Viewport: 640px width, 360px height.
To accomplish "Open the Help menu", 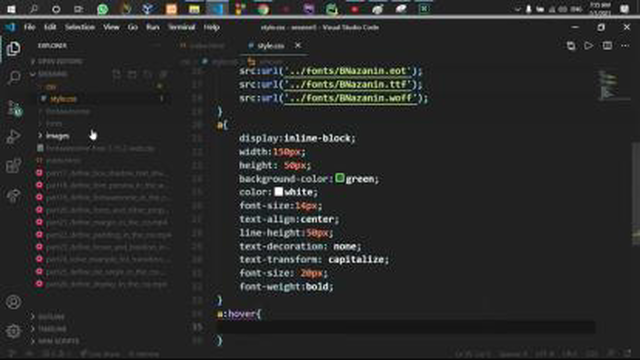I will 211,27.
